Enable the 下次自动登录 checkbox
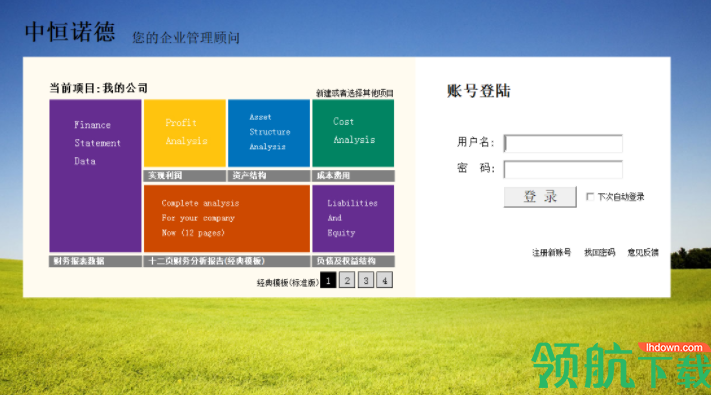 590,197
